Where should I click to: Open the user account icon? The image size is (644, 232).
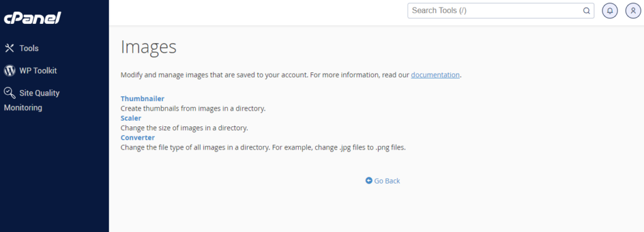(633, 11)
